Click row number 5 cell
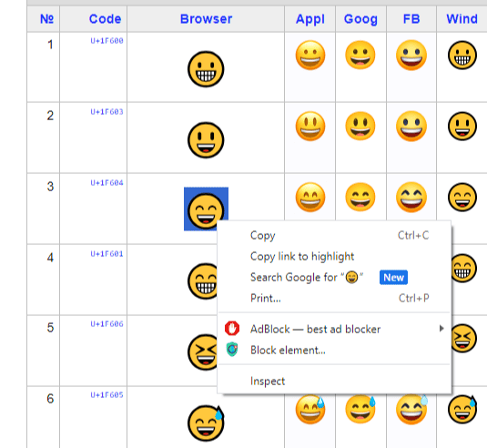Screen dimensions: 487x448 [x=43, y=351]
